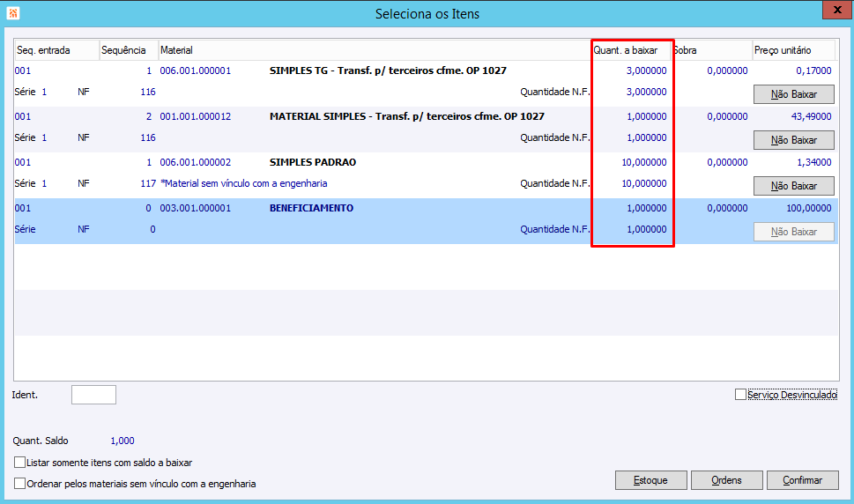The width and height of the screenshot is (854, 504).
Task: Click Sobra value 0,000000 in BENEFICIAMENTO row
Action: point(727,208)
